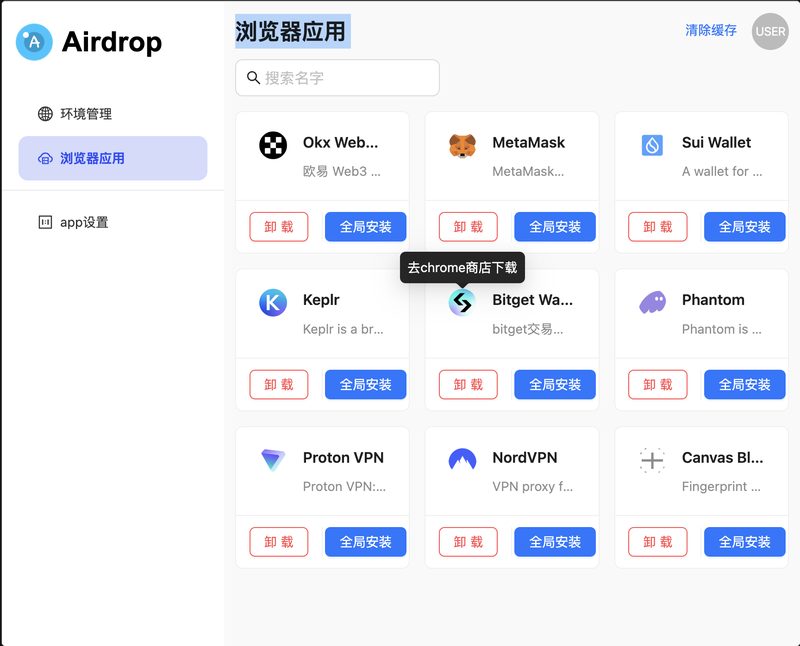Image resolution: width=800 pixels, height=646 pixels.
Task: Click the Sui Wallet title text
Action: [716, 142]
